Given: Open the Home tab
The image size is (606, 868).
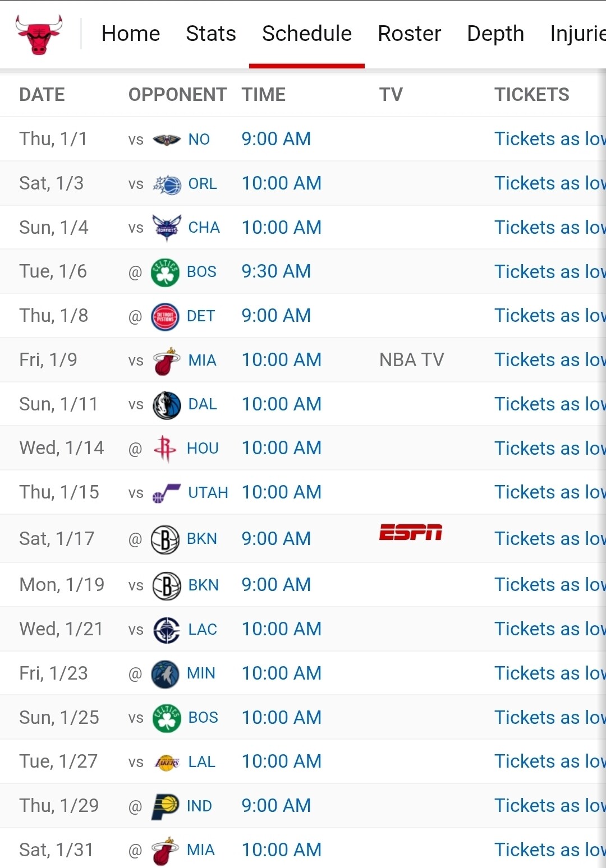Looking at the screenshot, I should click(131, 34).
